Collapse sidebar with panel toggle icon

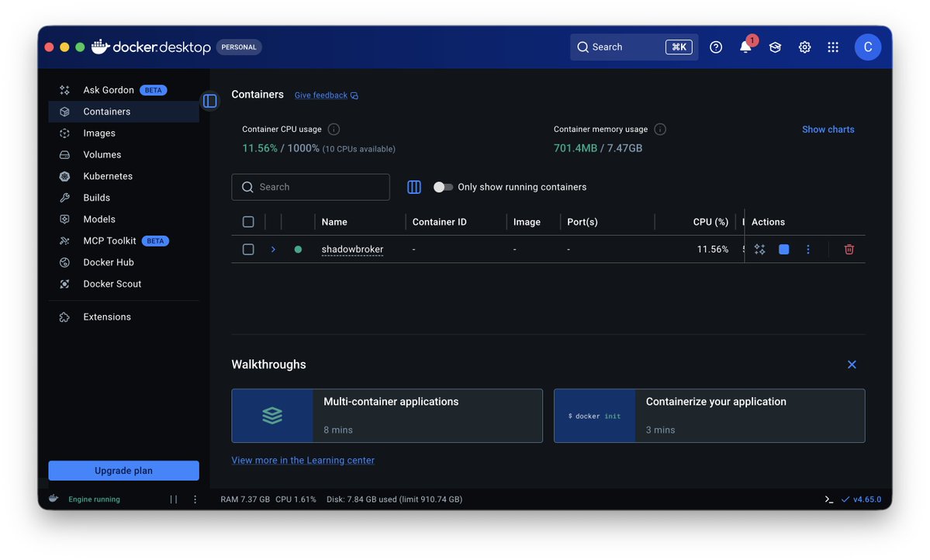pos(210,101)
